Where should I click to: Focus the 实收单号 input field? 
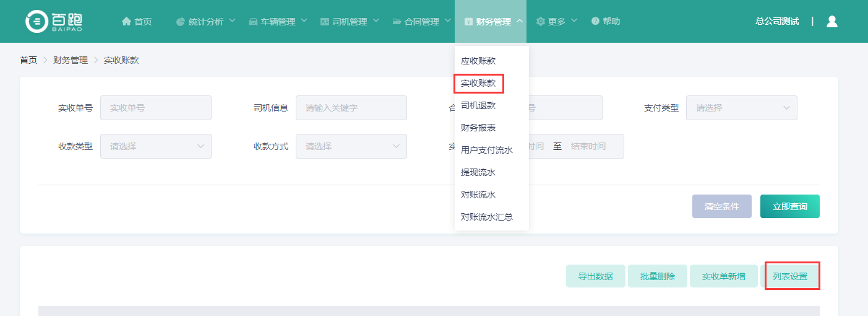coord(156,108)
